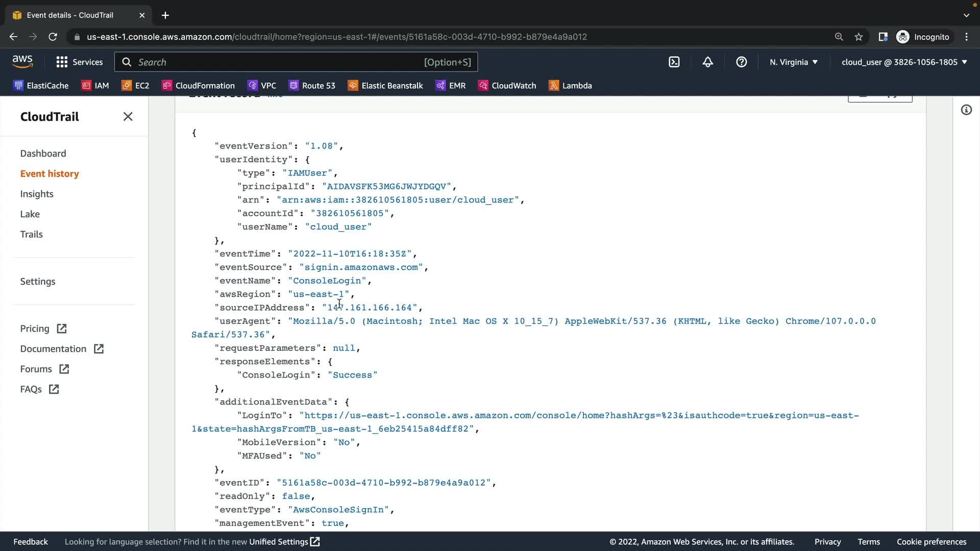Screen dimensions: 980x551
Task: Click the Feedback button in the footer
Action: (31, 542)
